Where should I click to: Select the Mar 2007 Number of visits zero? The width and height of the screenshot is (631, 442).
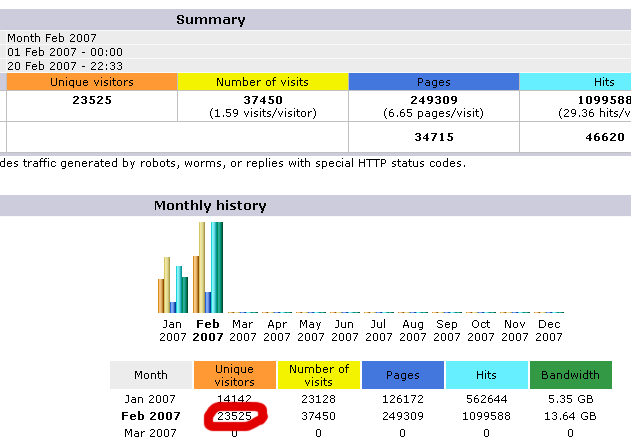(318, 433)
